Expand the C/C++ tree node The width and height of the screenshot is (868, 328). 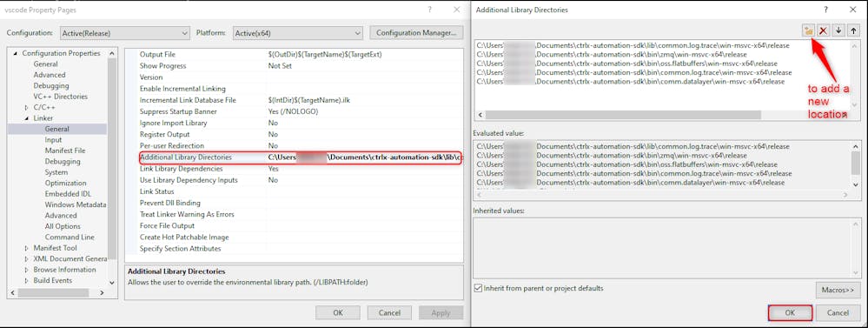[x=27, y=108]
